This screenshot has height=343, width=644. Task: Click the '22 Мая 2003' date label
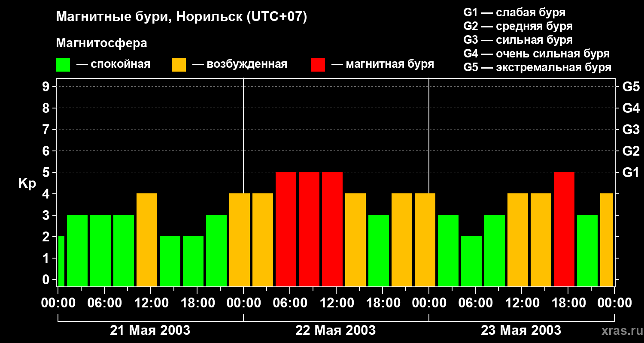click(x=336, y=330)
